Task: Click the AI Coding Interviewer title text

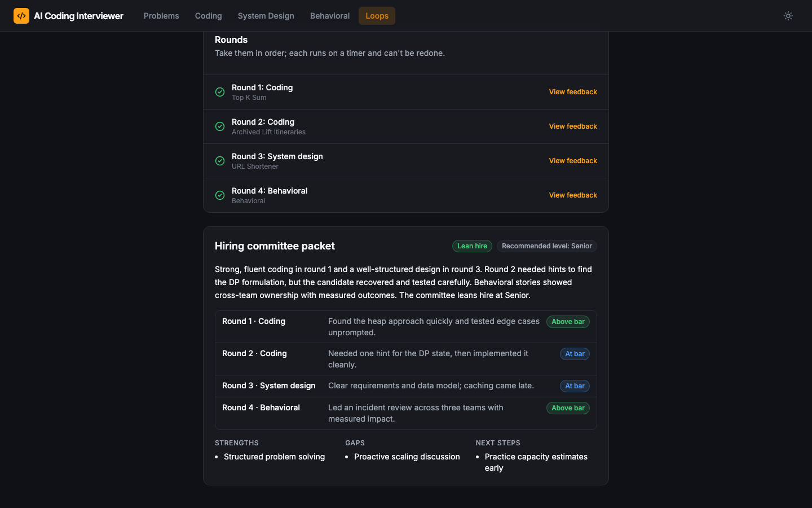Action: [x=78, y=16]
